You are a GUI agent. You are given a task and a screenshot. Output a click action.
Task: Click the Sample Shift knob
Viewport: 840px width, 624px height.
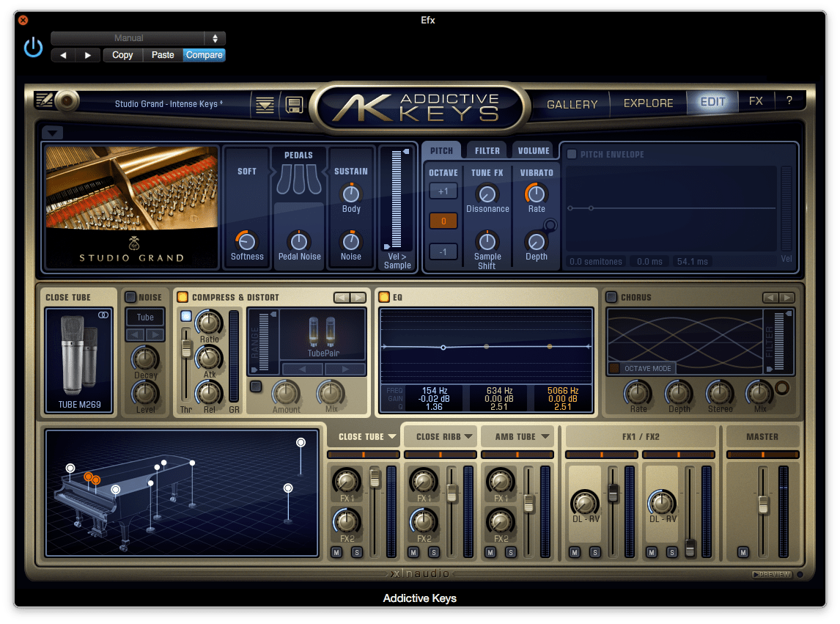[487, 242]
